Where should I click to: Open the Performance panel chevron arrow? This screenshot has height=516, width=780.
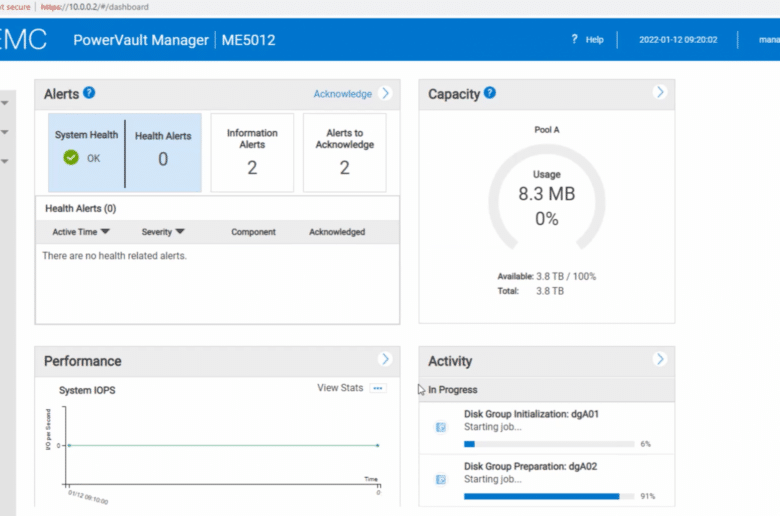(385, 359)
